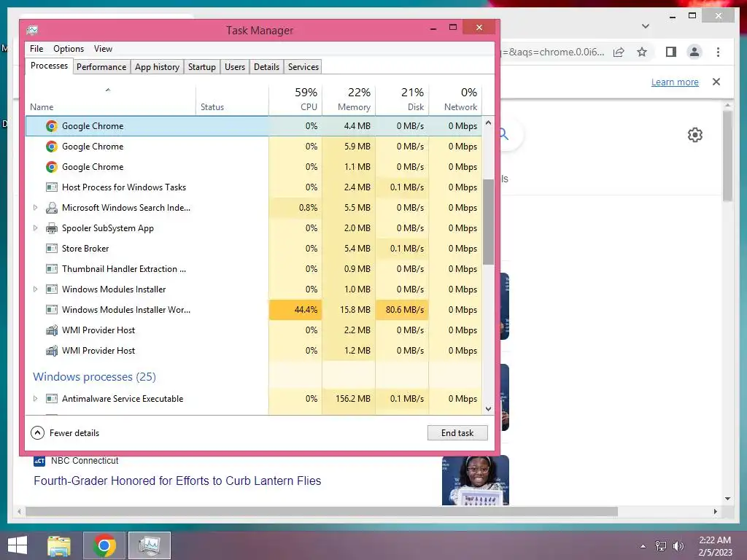Click the WMI Provider Host icon with 2.2 MB
Viewport: 747px width, 560px height.
click(x=52, y=330)
